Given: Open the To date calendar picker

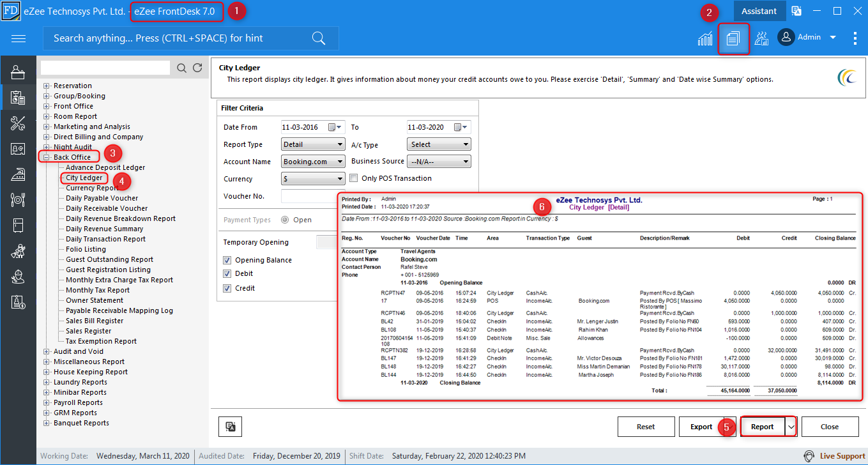Looking at the screenshot, I should [x=461, y=127].
